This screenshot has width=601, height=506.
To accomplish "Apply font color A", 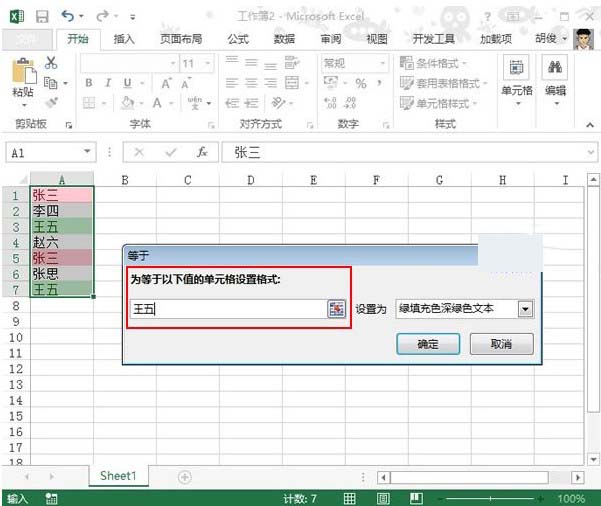I will tap(157, 103).
